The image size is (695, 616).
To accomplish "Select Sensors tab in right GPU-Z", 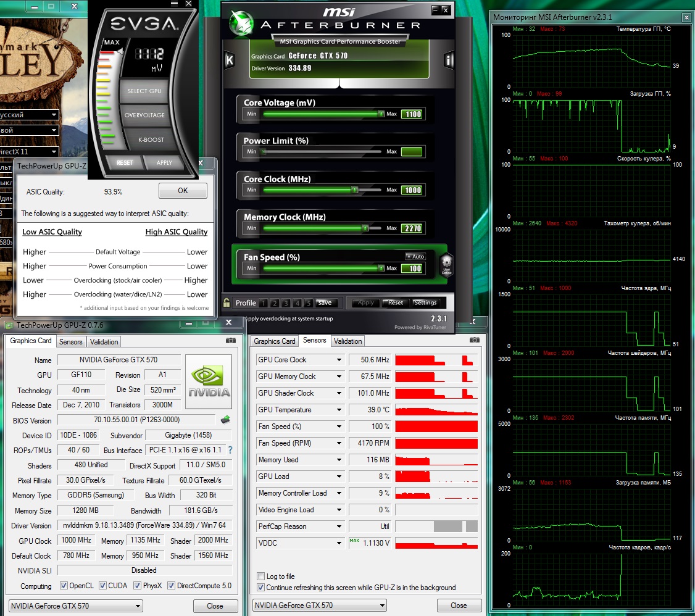I will (315, 340).
